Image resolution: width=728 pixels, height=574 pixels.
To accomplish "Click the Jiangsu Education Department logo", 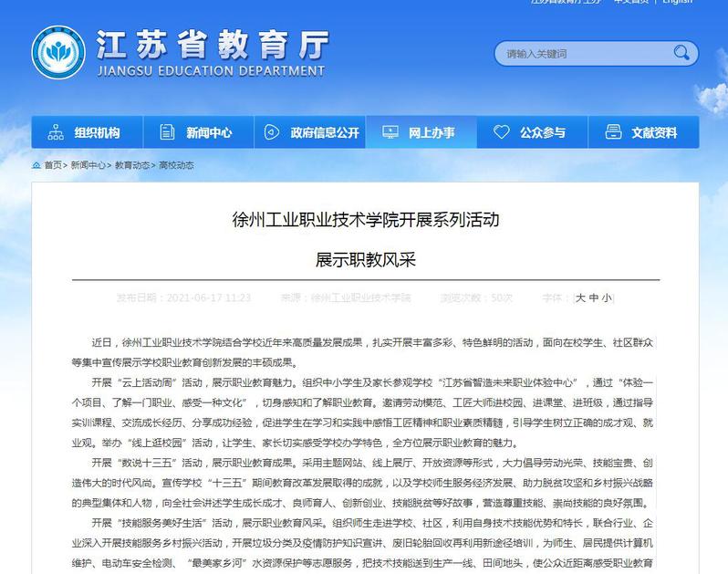I will [59, 53].
